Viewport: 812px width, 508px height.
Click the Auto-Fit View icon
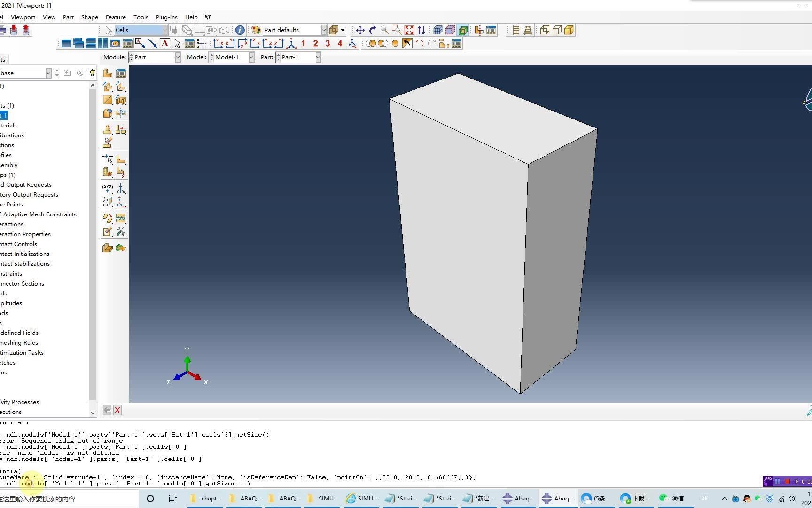point(408,30)
